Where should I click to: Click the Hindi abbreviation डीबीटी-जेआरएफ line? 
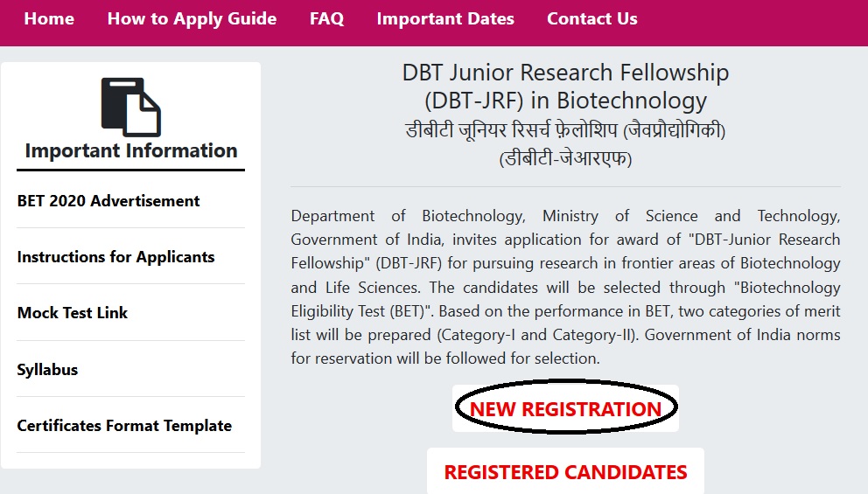tap(565, 159)
